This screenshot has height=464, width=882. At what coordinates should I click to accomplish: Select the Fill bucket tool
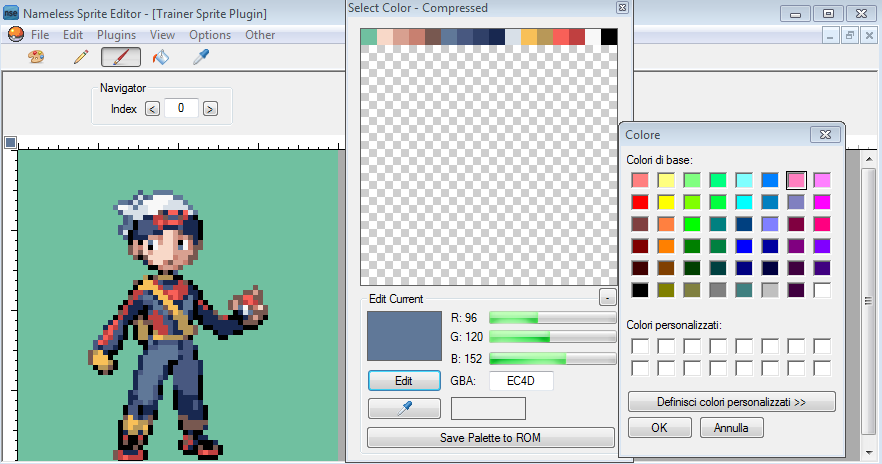click(161, 57)
